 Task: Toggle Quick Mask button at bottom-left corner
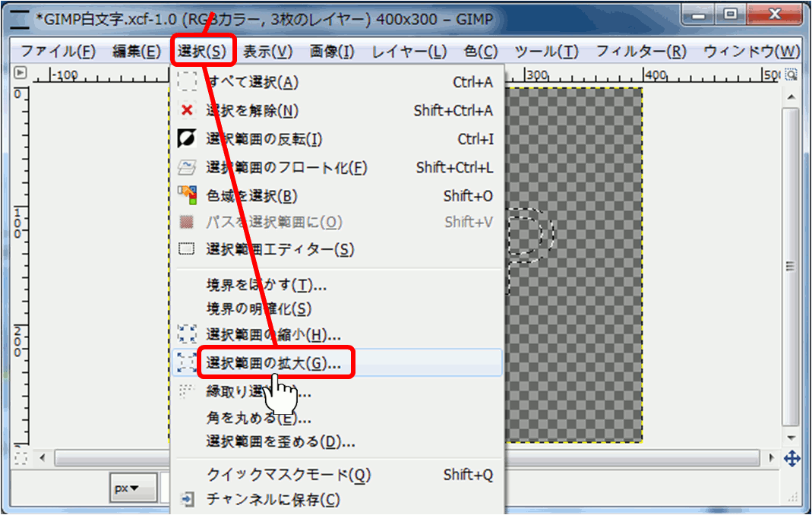point(21,458)
